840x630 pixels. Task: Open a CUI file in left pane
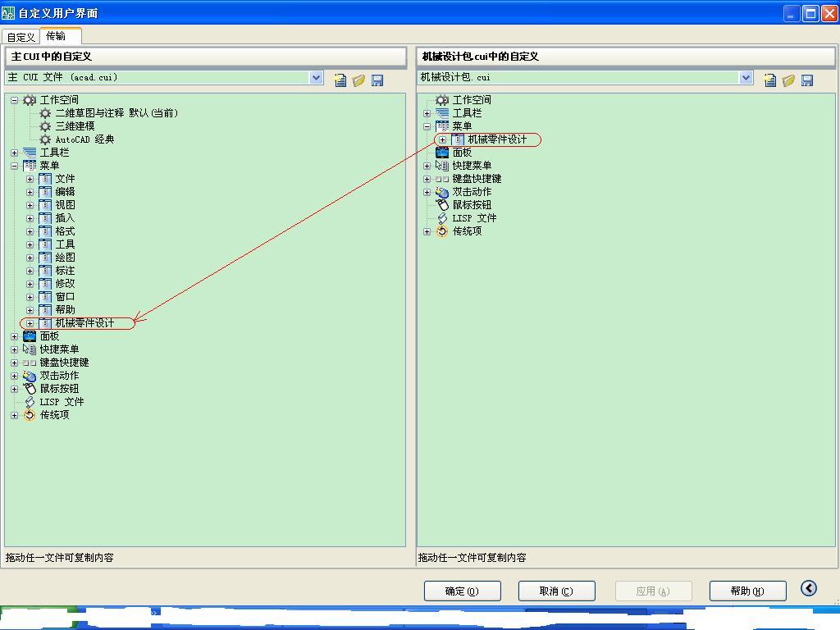click(x=358, y=80)
